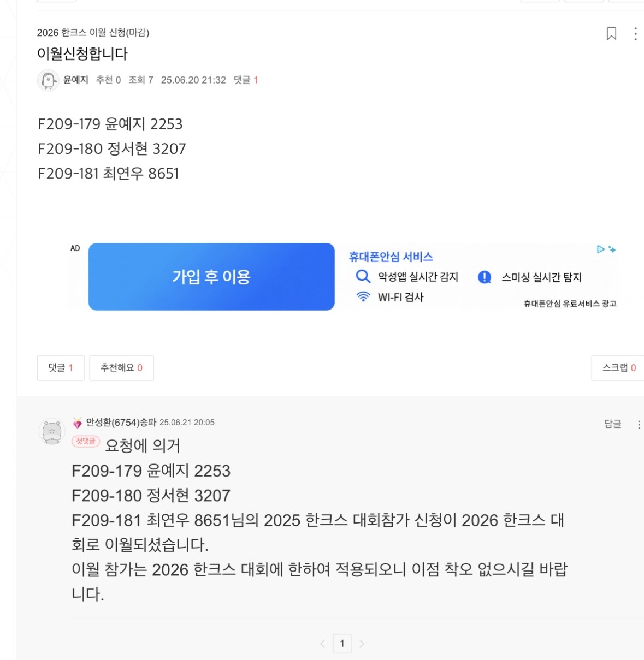Recommend the post with 추천해요 button
The width and height of the screenshot is (644, 660).
tap(121, 368)
